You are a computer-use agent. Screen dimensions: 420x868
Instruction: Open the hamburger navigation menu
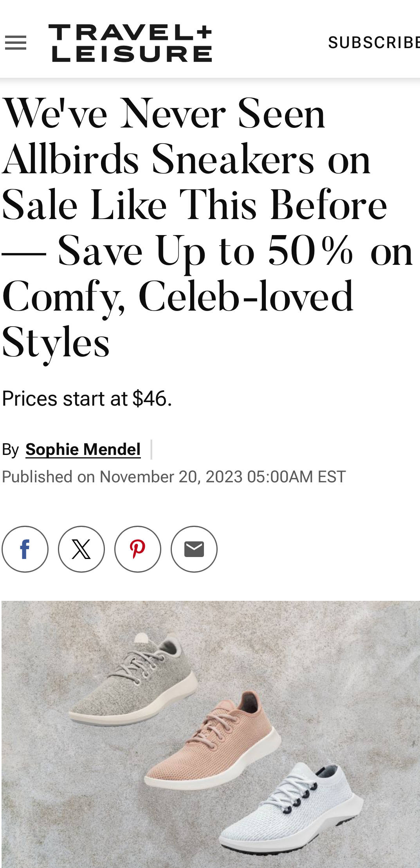(x=16, y=43)
